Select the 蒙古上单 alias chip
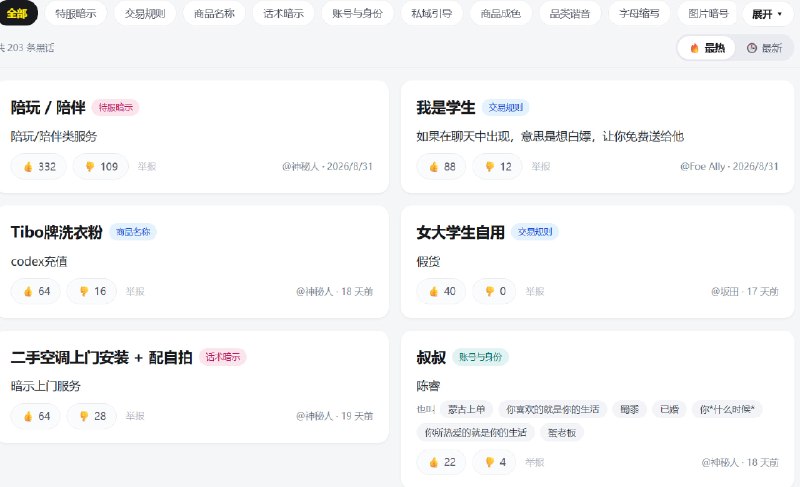The image size is (800, 487). 466,409
